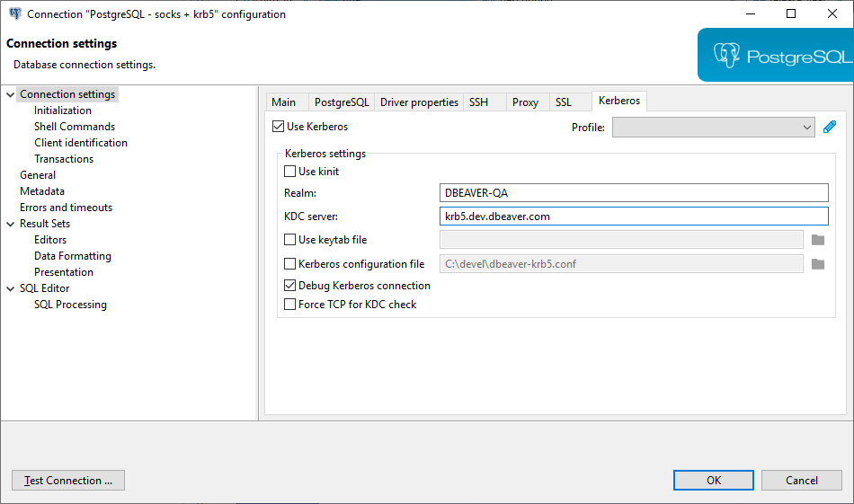Click the DBeaver title bar icon
854x504 pixels.
point(14,13)
